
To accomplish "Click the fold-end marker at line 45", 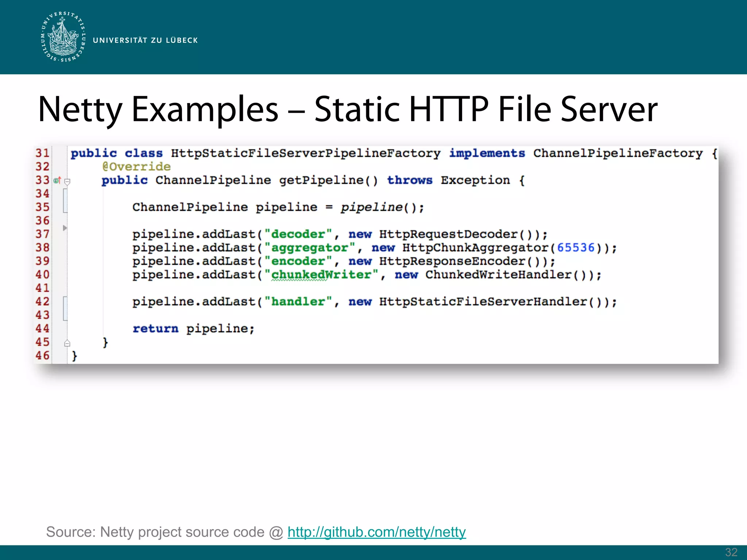I will click(67, 343).
